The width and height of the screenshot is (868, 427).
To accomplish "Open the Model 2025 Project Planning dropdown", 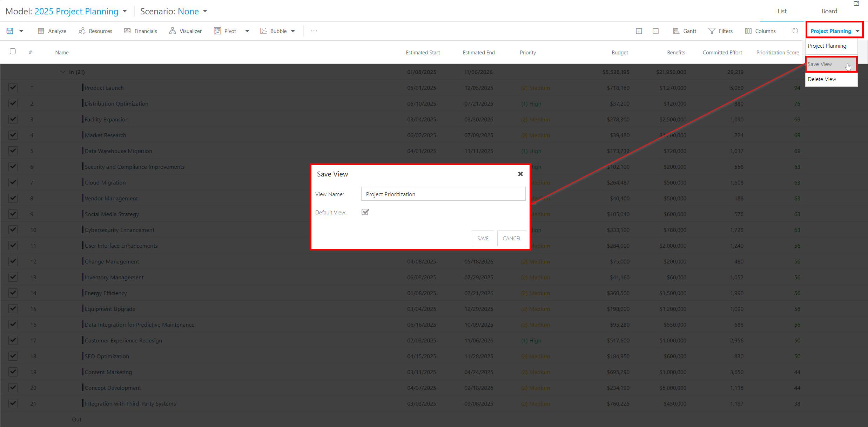I will (x=81, y=11).
